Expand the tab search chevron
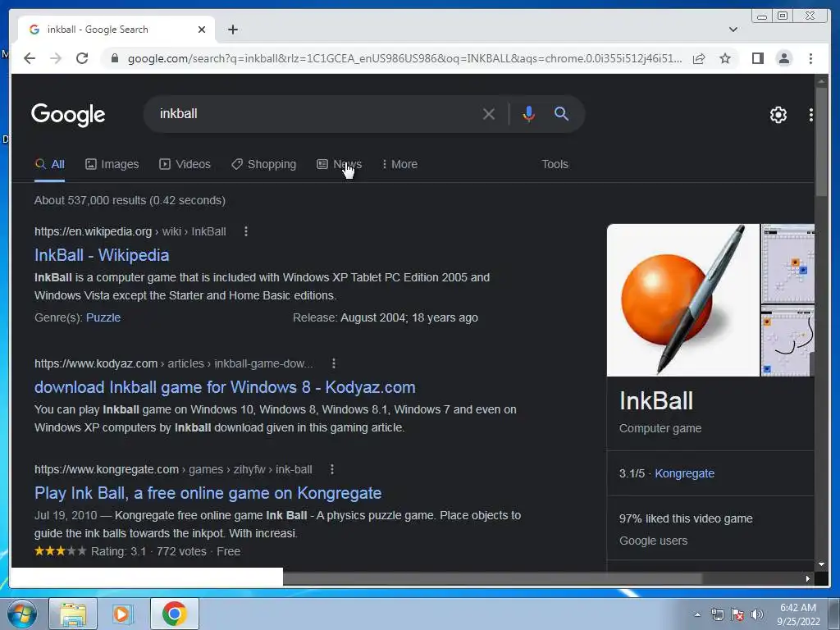Viewport: 840px width, 630px height. click(733, 30)
